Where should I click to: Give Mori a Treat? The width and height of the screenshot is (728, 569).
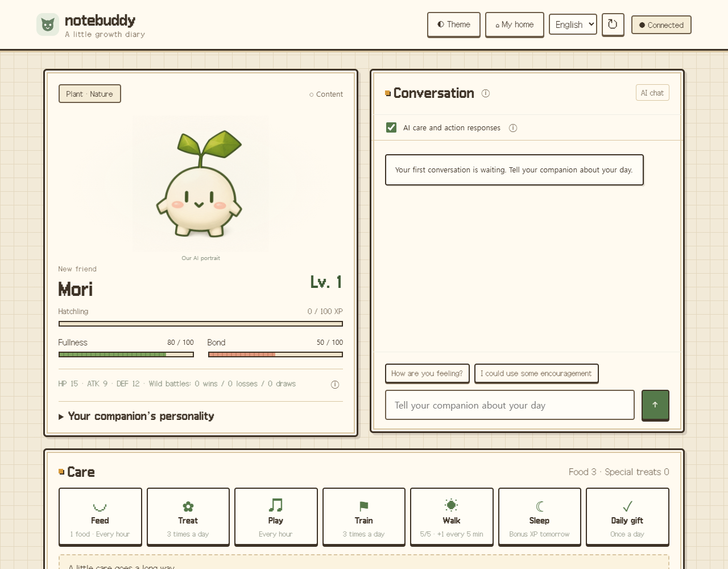point(188,516)
